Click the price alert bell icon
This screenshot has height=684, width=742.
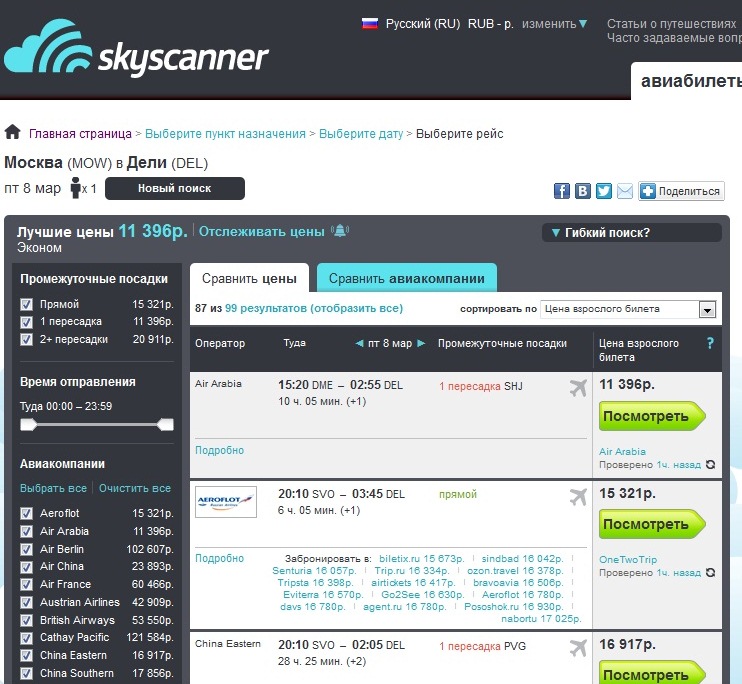341,232
